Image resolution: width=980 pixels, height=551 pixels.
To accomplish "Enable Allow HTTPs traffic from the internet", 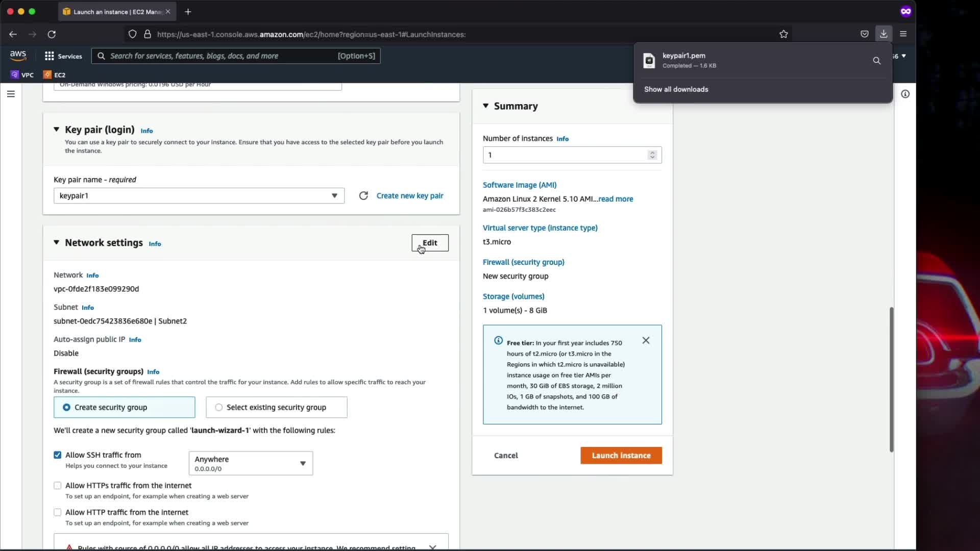I will point(58,486).
